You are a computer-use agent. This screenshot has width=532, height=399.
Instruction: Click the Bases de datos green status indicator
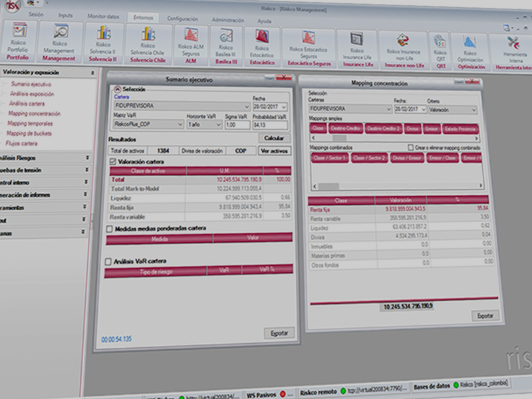pyautogui.click(x=456, y=385)
